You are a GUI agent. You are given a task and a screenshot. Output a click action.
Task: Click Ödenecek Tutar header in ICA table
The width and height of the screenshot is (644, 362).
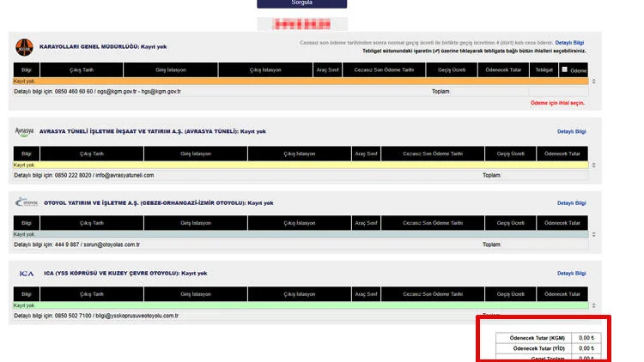[562, 294]
